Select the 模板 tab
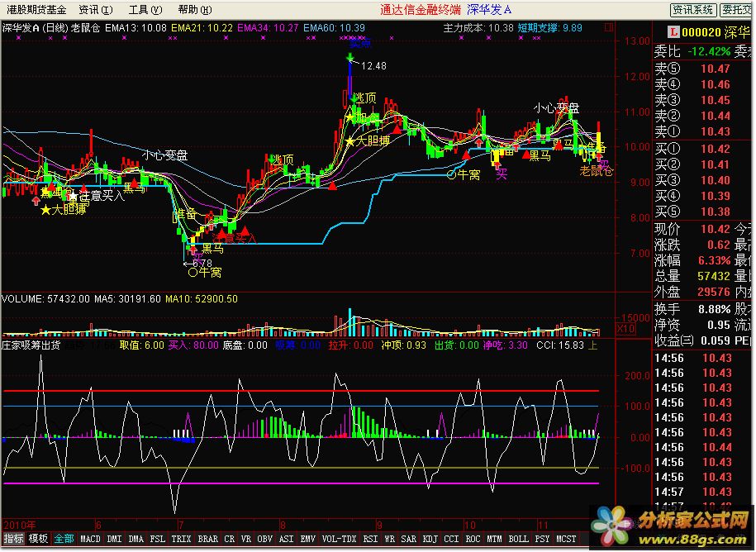The height and width of the screenshot is (552, 756). [x=38, y=539]
